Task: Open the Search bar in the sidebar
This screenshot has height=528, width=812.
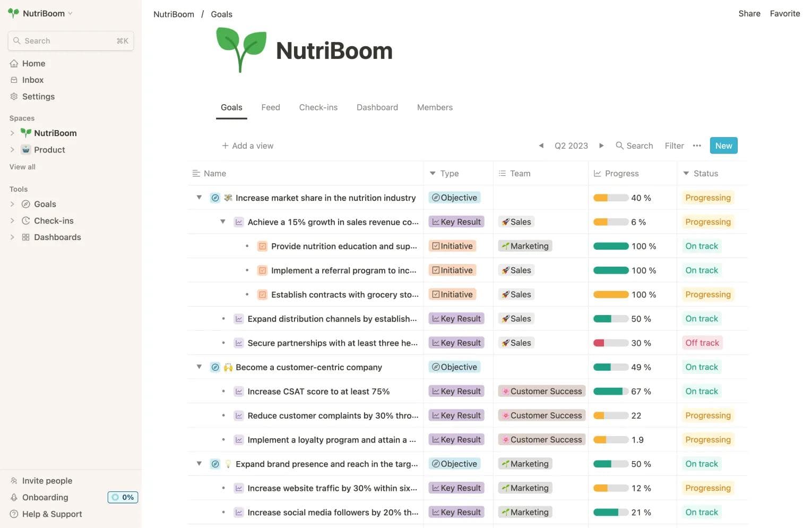Action: click(x=71, y=40)
